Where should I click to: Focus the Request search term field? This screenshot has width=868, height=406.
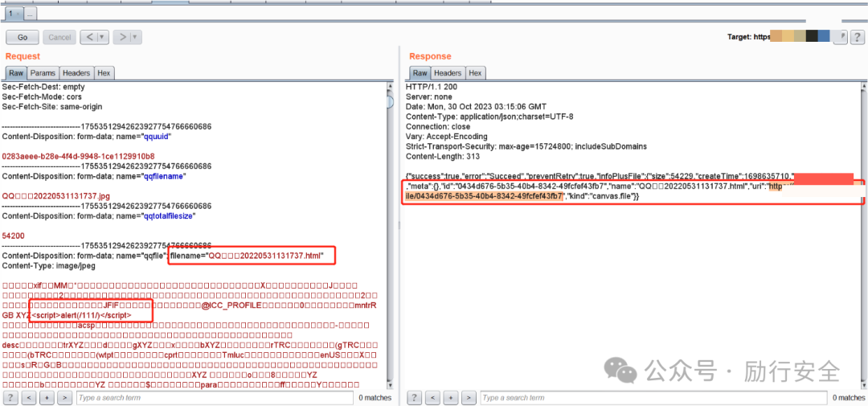(x=215, y=398)
